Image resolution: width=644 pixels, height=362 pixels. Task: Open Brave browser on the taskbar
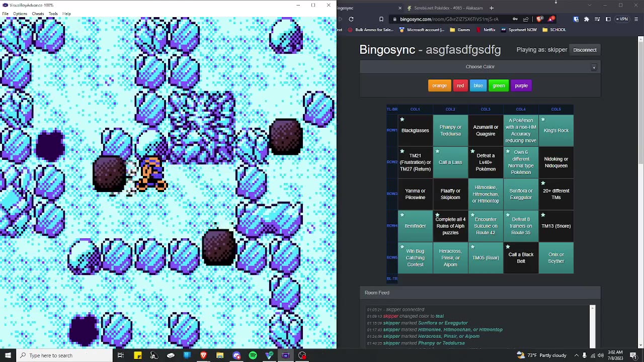coord(203,355)
